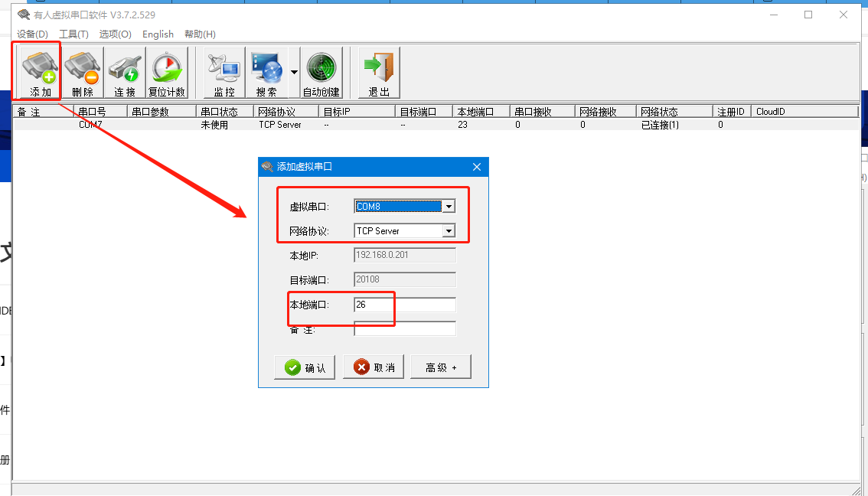Expand the 网络协议 TCP Server dropdown
The image size is (868, 496).
(x=449, y=231)
